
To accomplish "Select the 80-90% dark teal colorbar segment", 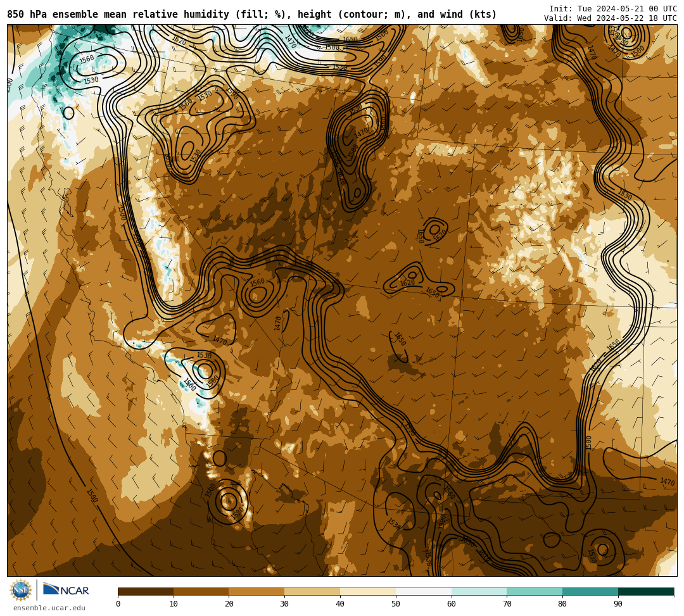I will (590, 591).
